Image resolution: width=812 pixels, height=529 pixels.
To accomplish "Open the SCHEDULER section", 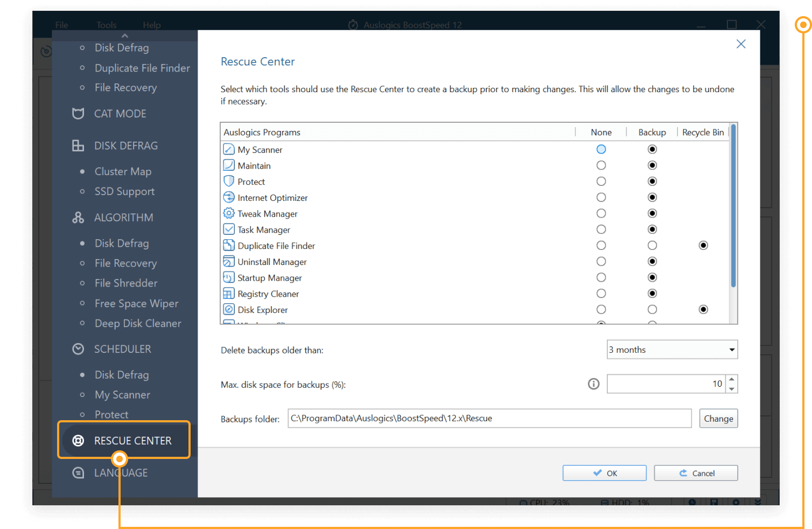I will 123,349.
